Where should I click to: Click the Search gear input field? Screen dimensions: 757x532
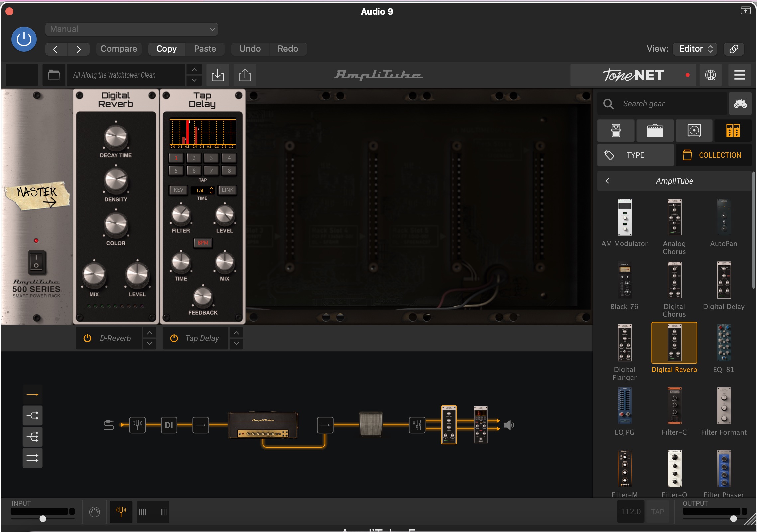(x=662, y=104)
